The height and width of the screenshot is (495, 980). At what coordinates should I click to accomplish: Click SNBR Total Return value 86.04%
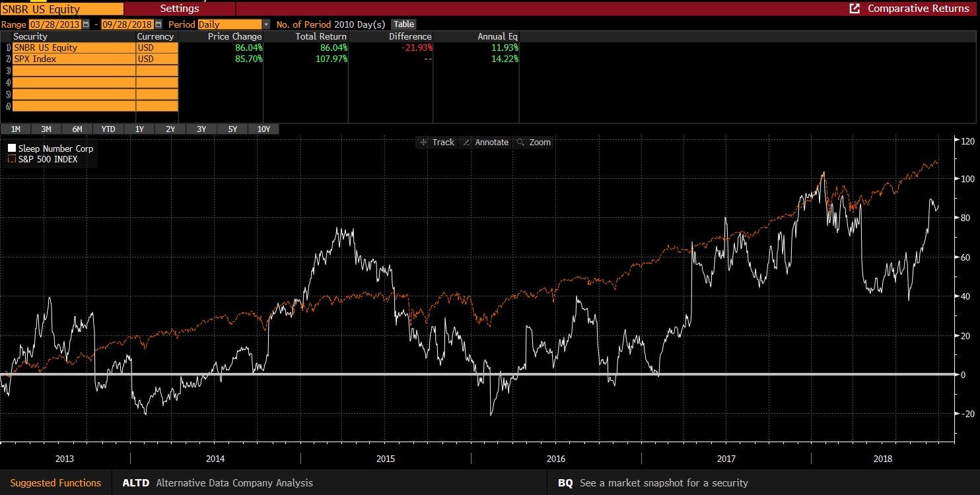tap(333, 48)
